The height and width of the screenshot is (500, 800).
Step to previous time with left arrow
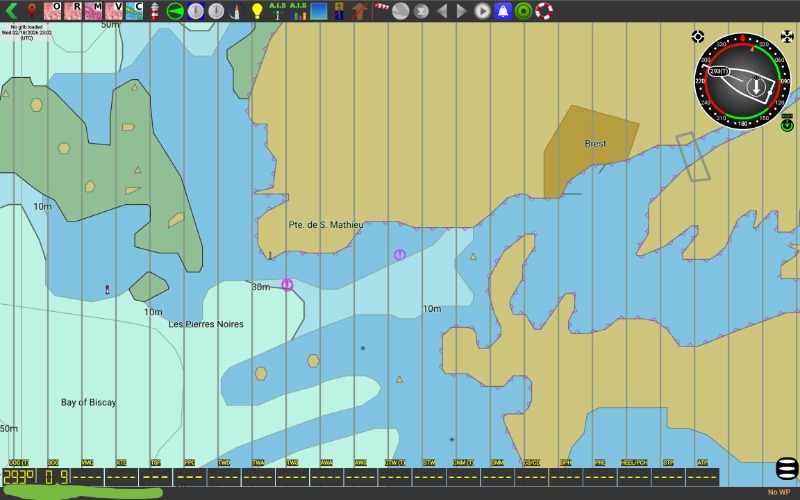tap(442, 11)
